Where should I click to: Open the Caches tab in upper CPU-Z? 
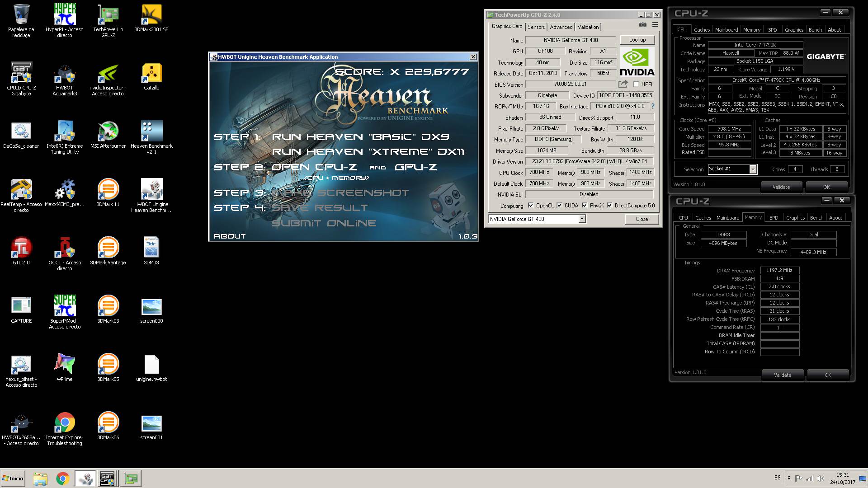click(702, 30)
